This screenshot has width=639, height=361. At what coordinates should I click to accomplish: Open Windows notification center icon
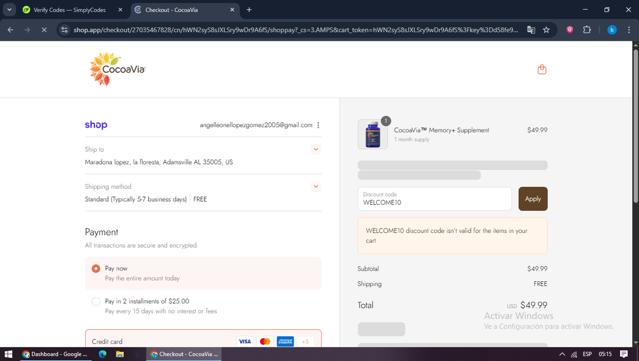pos(624,354)
